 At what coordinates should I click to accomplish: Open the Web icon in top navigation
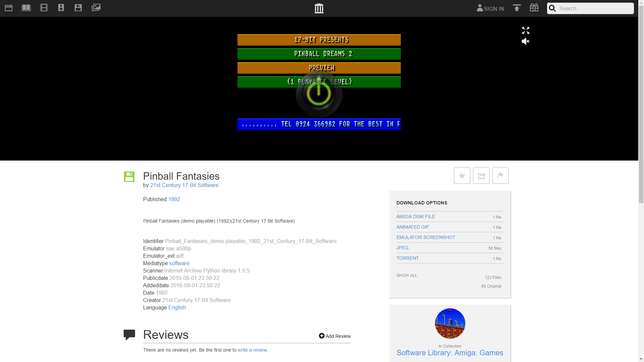tap(9, 8)
